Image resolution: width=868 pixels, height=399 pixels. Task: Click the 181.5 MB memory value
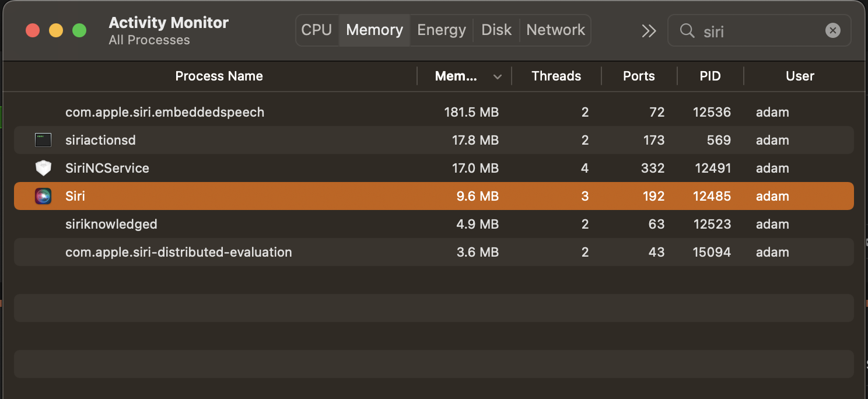click(471, 112)
